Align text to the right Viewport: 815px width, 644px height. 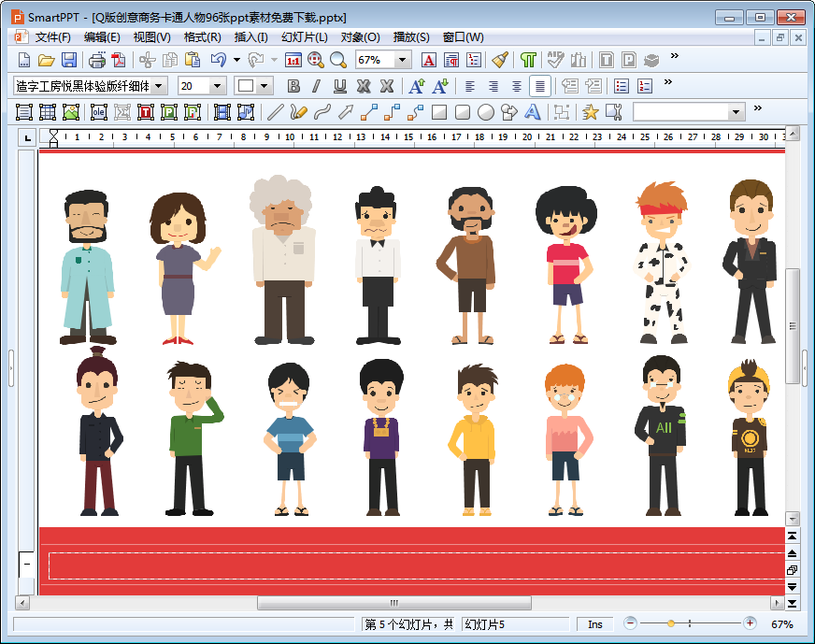pyautogui.click(x=493, y=86)
